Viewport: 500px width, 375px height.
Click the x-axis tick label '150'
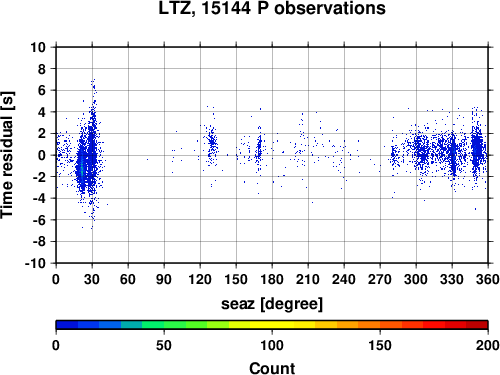click(x=236, y=279)
